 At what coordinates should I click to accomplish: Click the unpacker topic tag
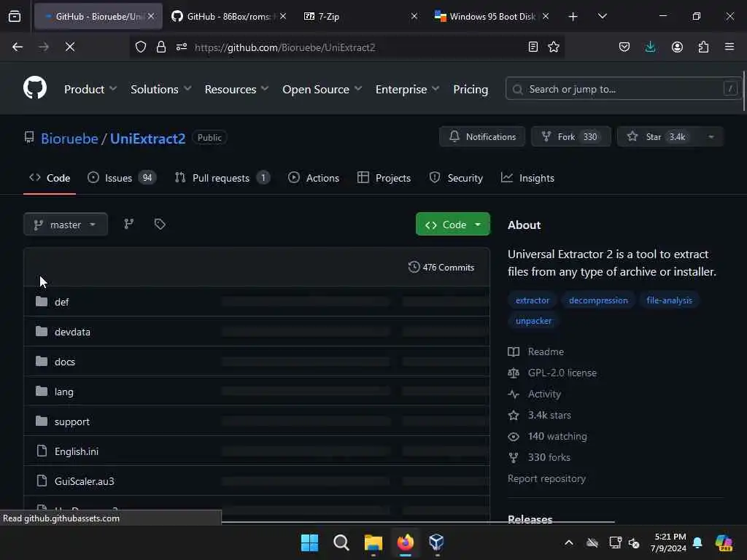point(533,321)
